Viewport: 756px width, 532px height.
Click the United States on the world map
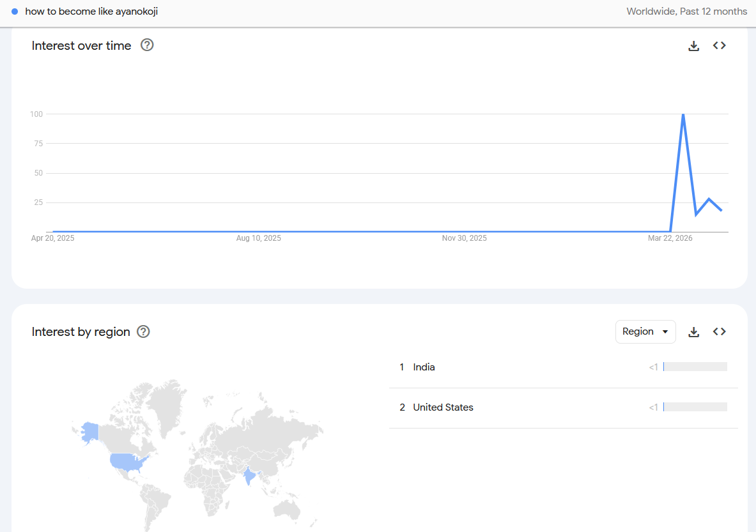128,462
